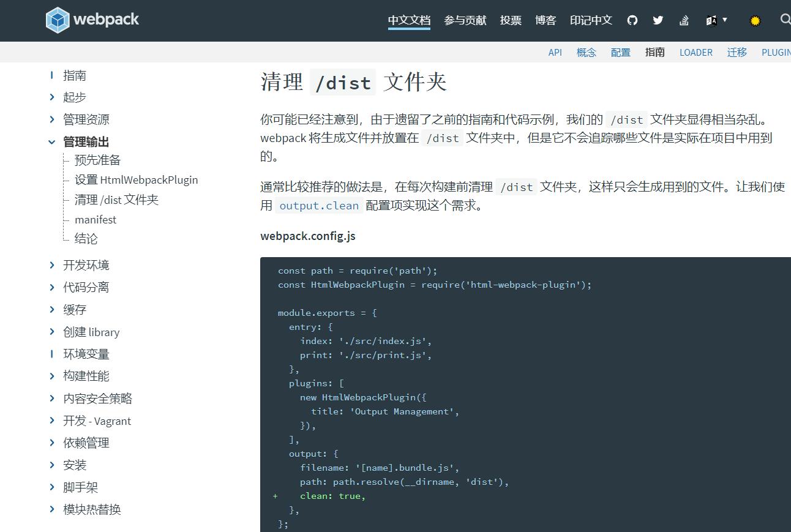Jump to 清理 /dist 文件夹 section
The image size is (791, 532).
pyautogui.click(x=116, y=200)
